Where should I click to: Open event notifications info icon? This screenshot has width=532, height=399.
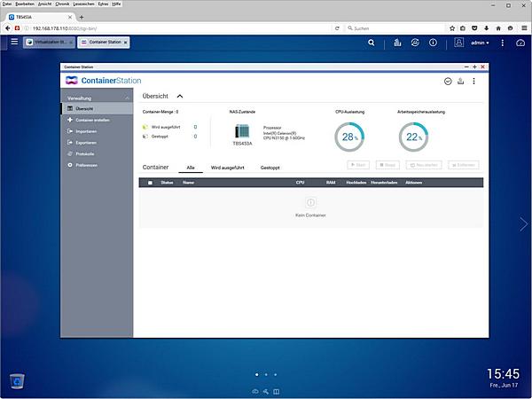433,43
